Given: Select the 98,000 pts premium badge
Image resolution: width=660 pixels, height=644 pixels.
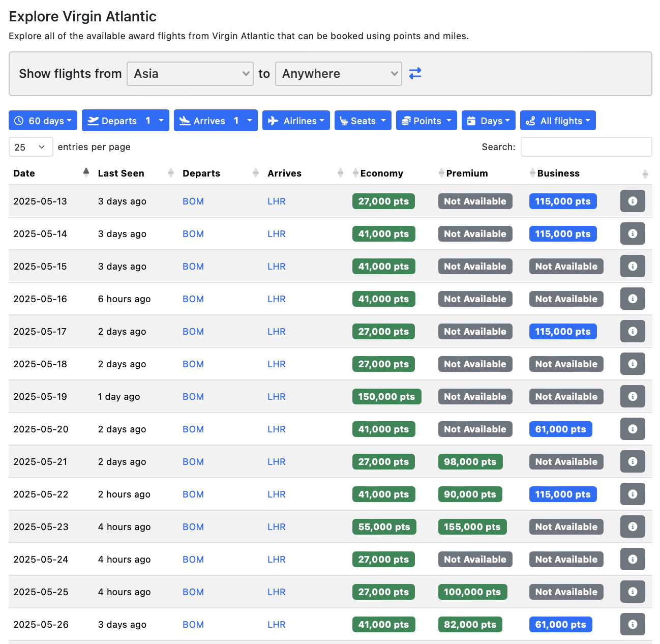Looking at the screenshot, I should click(x=470, y=461).
